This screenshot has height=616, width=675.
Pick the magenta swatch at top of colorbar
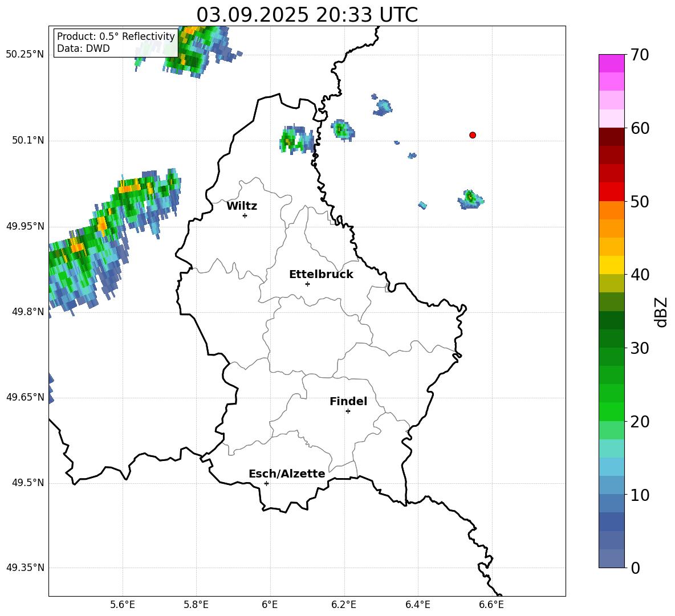[611, 63]
